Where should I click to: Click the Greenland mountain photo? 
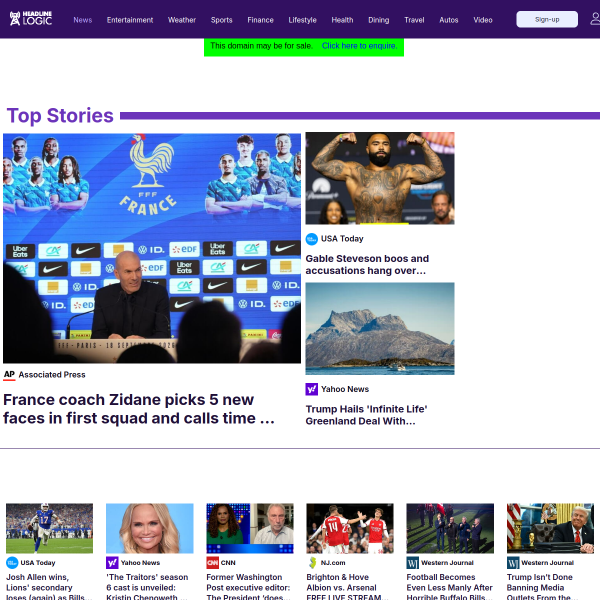(x=380, y=329)
